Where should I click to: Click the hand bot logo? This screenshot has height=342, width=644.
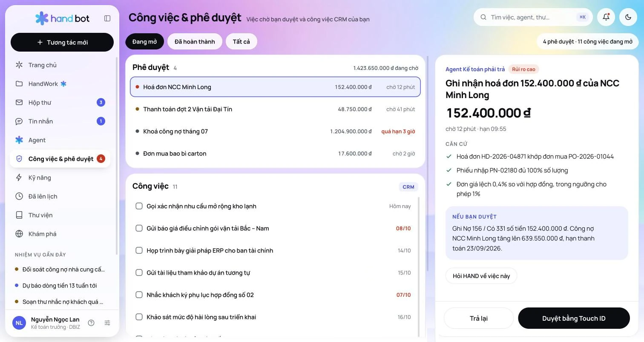coord(62,18)
